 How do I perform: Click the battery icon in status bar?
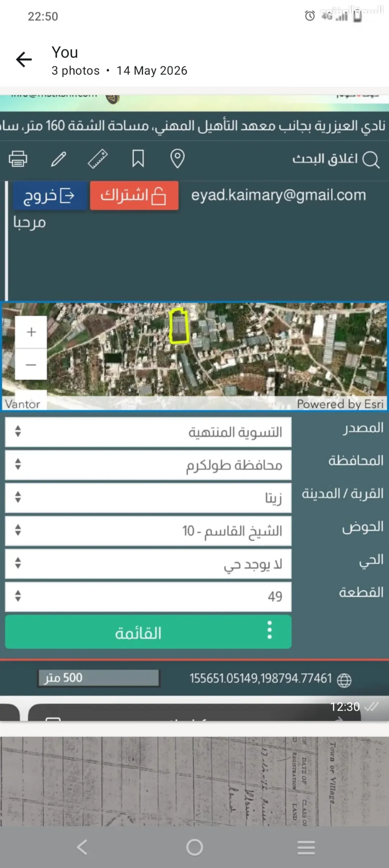coord(357,17)
